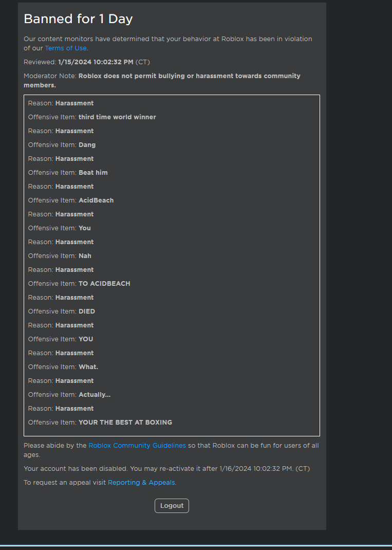Click the Banned for 1 Day heading
Image resolution: width=392 pixels, height=550 pixels.
[78, 19]
